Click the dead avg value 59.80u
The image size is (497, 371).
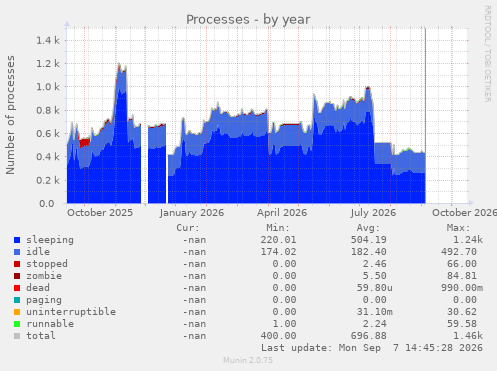[x=375, y=288]
